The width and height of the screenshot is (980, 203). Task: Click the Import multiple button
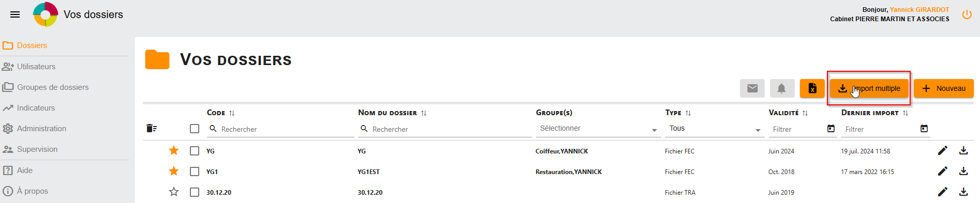click(869, 88)
